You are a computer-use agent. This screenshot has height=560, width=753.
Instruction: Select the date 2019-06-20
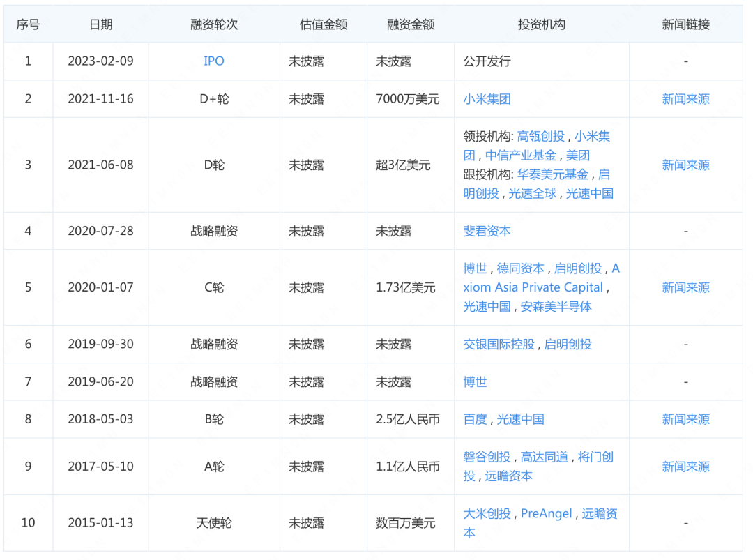100,382
